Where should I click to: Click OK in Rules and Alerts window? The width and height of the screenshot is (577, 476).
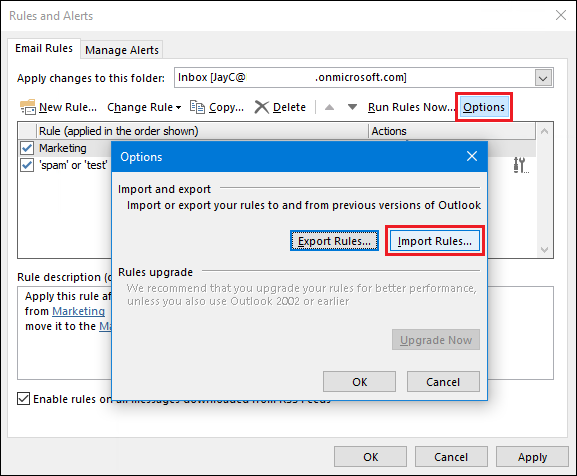(x=371, y=457)
